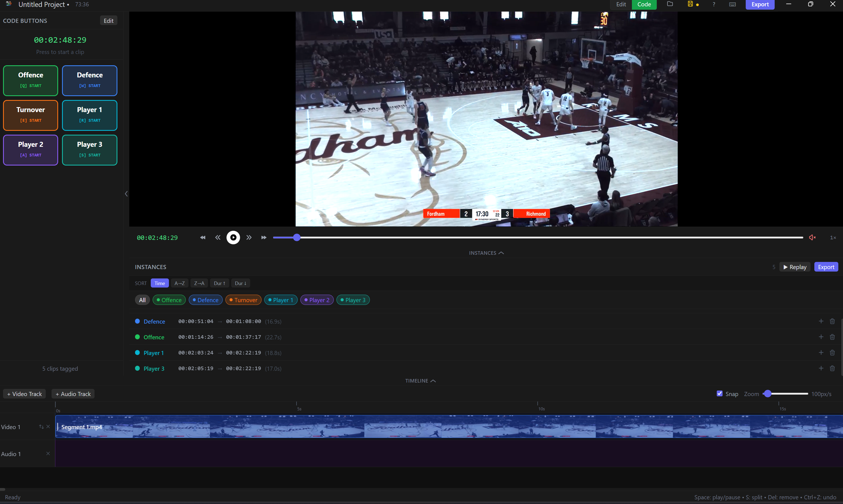Start an Offence clip
Screen dimensions: 843x504
tap(31, 80)
